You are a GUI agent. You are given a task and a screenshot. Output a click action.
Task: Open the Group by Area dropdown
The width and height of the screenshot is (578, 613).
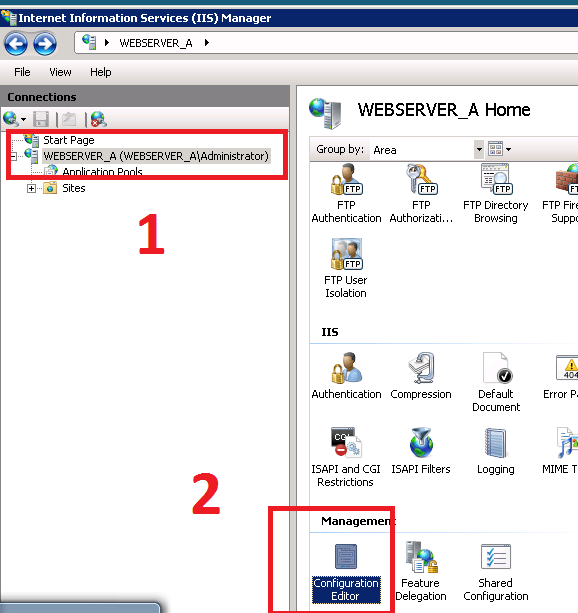coord(479,149)
